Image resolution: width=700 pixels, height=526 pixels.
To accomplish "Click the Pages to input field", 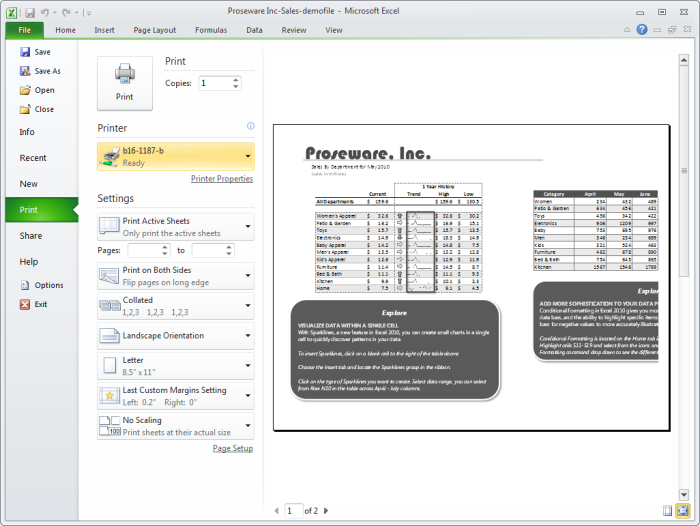I will (208, 250).
